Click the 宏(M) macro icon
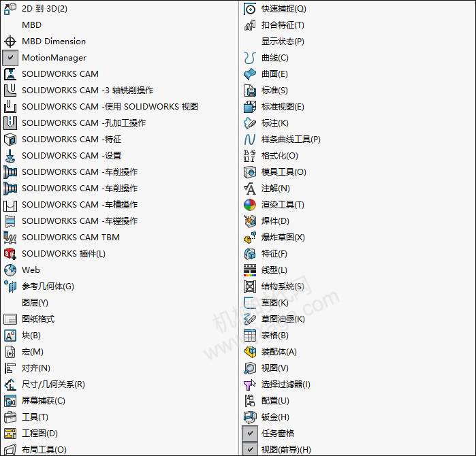This screenshot has height=456, width=476. pyautogui.click(x=10, y=352)
